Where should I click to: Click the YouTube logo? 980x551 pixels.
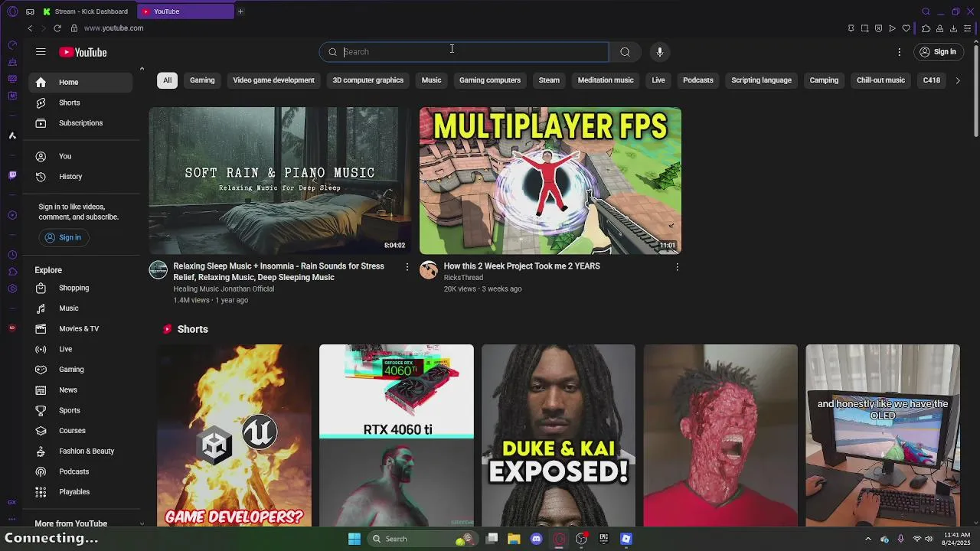pyautogui.click(x=83, y=52)
